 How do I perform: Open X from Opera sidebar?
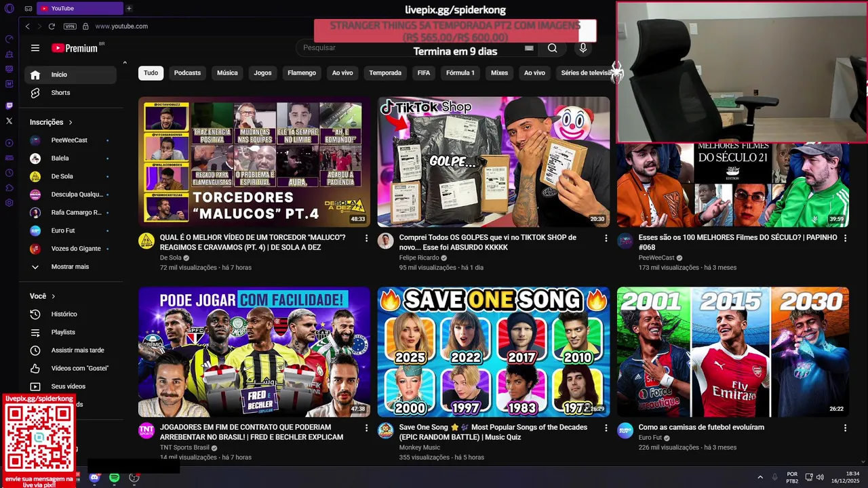click(9, 121)
